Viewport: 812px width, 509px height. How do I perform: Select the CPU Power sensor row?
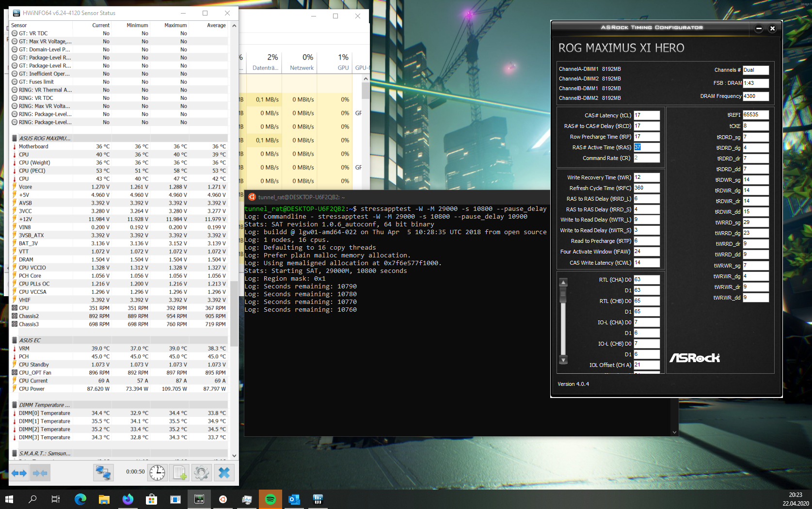click(119, 389)
